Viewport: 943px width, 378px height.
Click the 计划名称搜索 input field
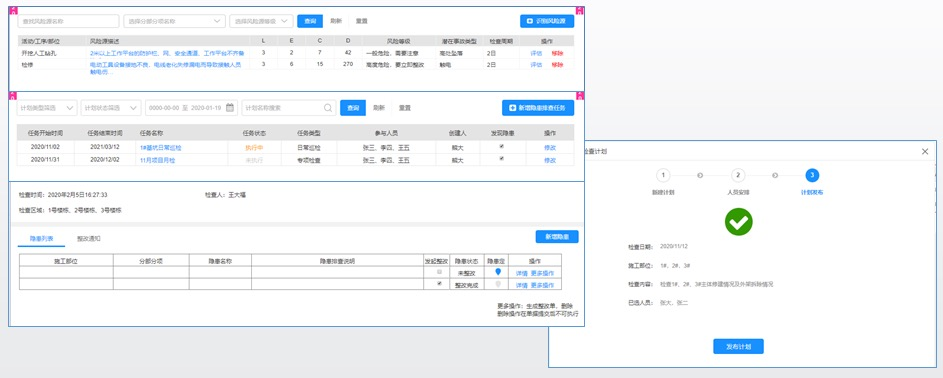point(289,108)
